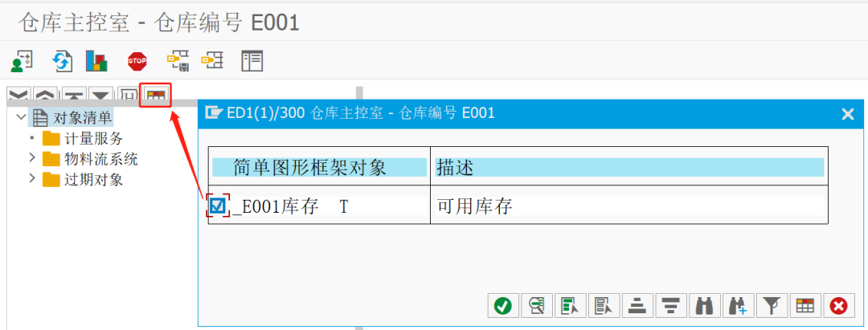Viewport: 868px width, 330px height.
Task: Click the 描述 column header
Action: (x=629, y=168)
